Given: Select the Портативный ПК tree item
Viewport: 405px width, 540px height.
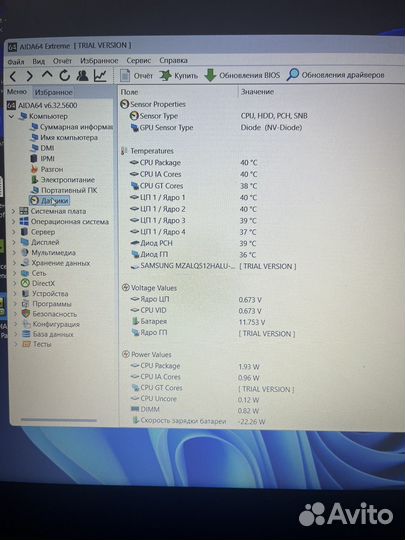Looking at the screenshot, I should coord(64,190).
